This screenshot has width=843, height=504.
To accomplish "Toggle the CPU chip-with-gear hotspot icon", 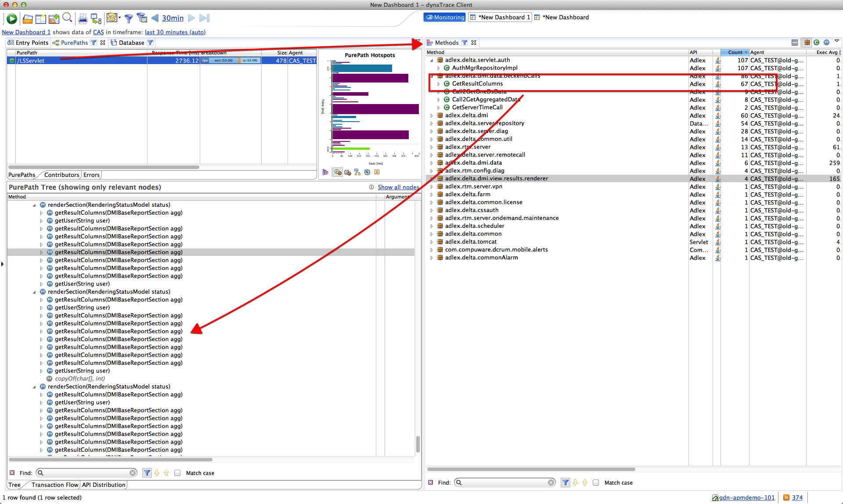I will pyautogui.click(x=348, y=172).
